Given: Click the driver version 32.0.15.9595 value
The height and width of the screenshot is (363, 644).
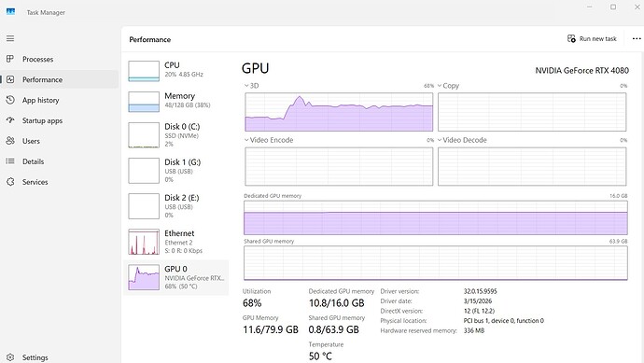Looking at the screenshot, I should [x=480, y=291].
